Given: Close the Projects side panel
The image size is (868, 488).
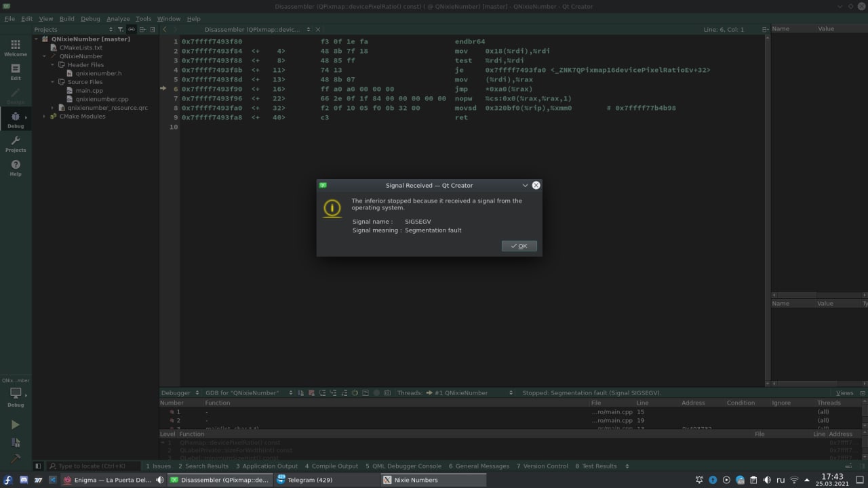Looking at the screenshot, I should point(153,29).
